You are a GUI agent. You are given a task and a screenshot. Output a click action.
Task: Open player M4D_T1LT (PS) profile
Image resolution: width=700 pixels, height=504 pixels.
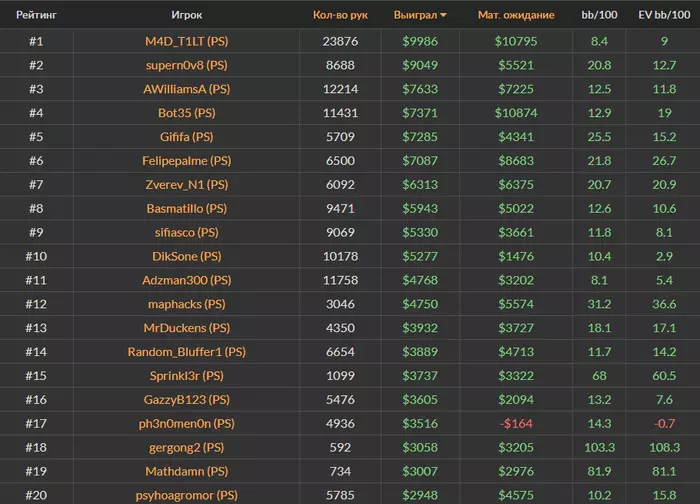tap(187, 41)
